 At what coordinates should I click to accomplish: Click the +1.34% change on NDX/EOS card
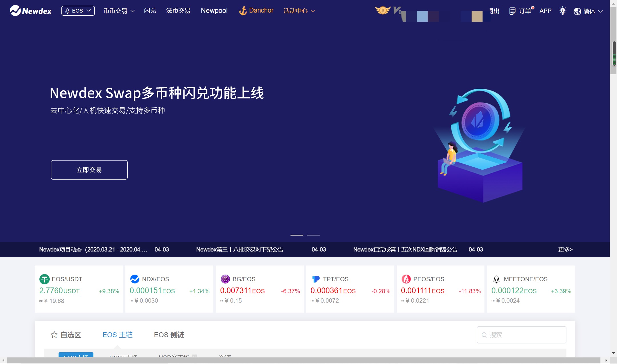tap(199, 291)
